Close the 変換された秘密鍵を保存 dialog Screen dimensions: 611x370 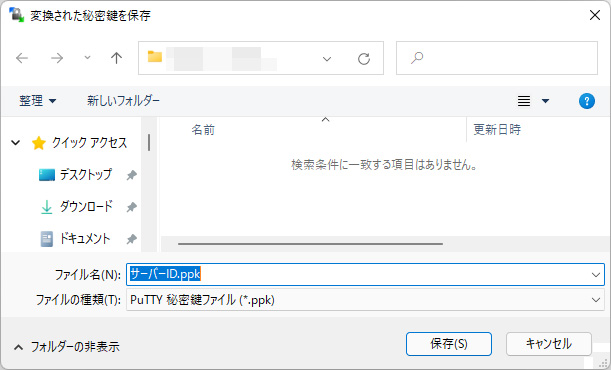(595, 15)
